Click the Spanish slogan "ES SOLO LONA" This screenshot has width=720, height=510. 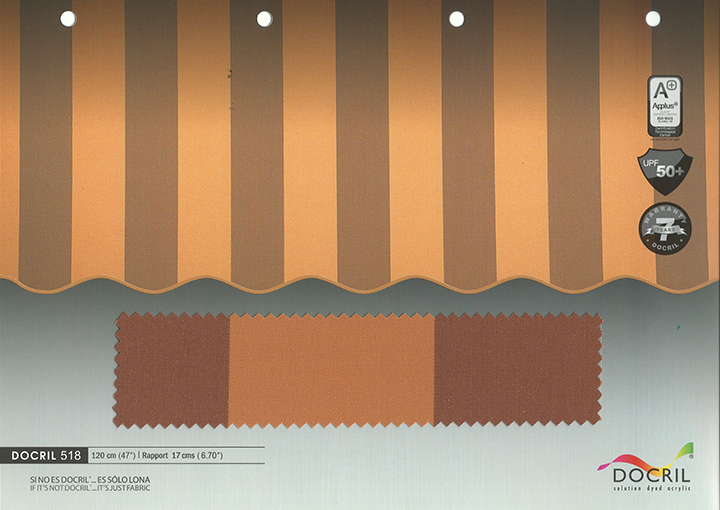[x=66, y=479]
